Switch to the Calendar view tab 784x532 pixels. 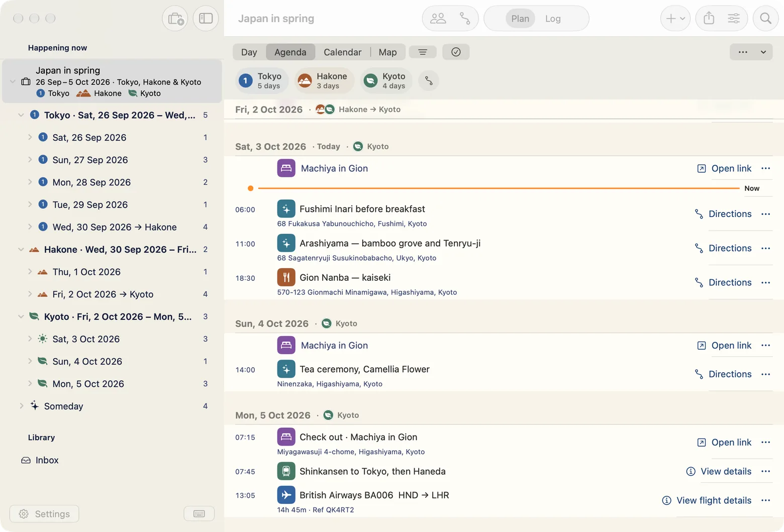tap(343, 52)
